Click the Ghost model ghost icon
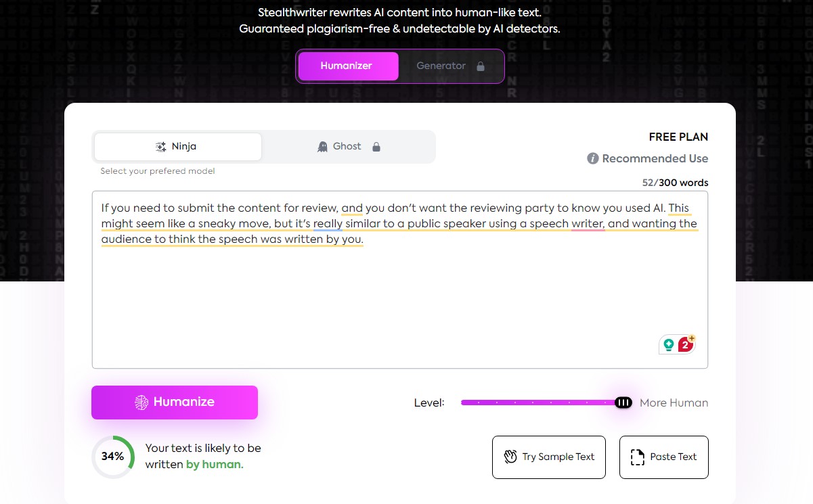813x504 pixels. [323, 147]
